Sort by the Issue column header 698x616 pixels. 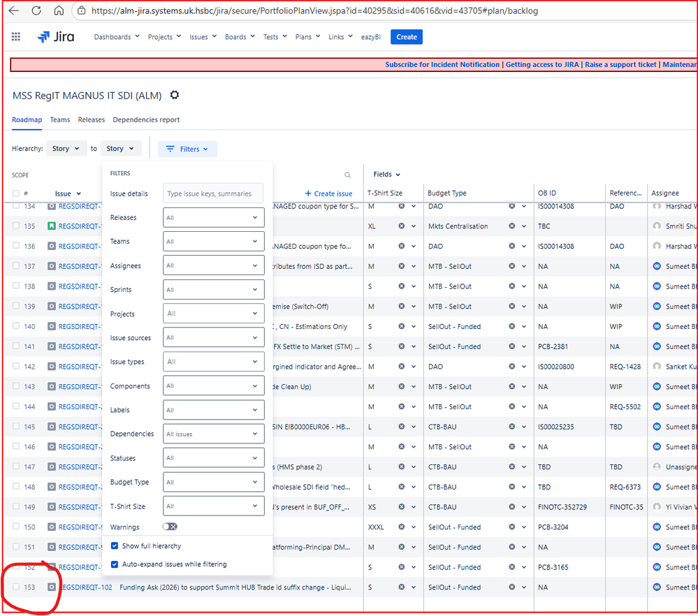(x=68, y=193)
